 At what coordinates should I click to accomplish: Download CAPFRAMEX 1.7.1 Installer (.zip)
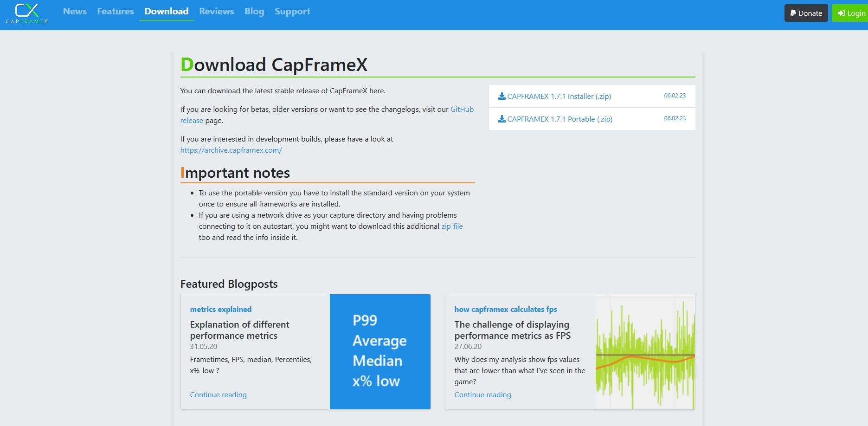pos(559,96)
